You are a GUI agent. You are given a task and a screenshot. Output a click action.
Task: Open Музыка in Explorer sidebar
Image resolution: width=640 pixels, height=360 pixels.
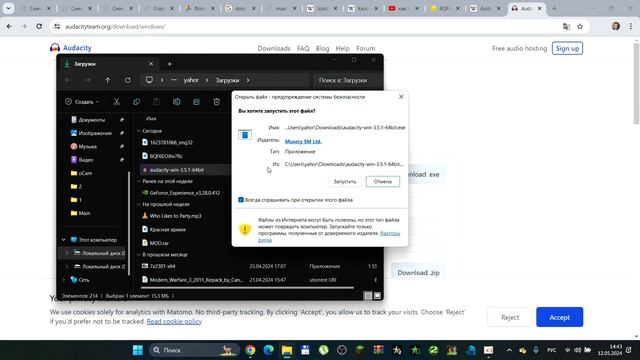click(88, 147)
